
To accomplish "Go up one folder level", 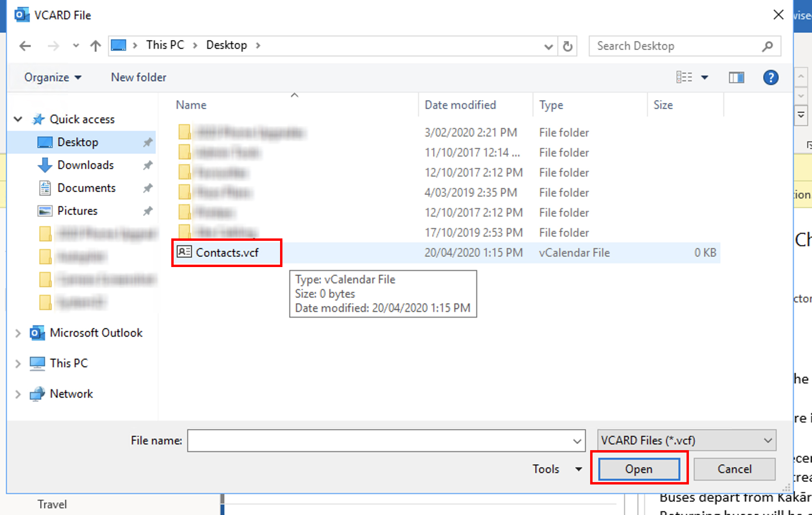I will 95,46.
